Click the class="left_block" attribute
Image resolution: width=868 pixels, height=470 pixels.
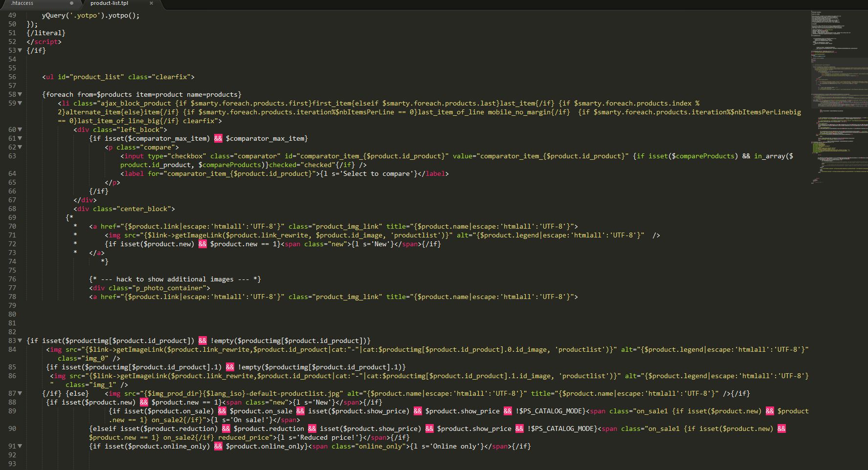tap(128, 129)
